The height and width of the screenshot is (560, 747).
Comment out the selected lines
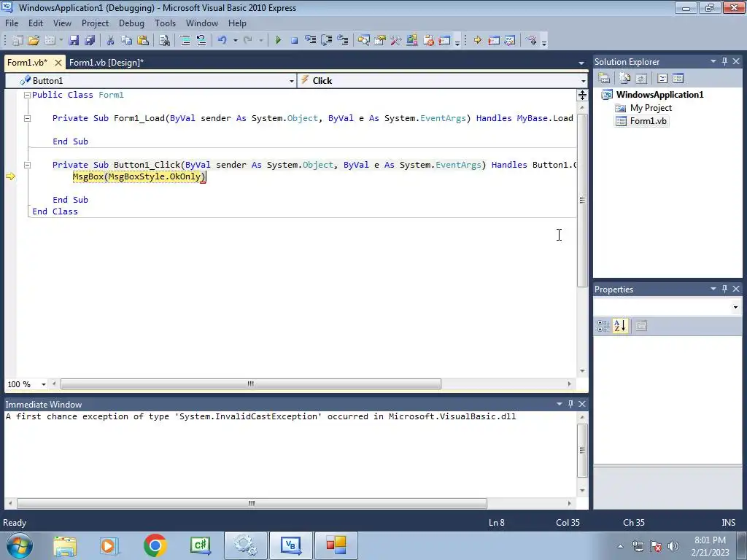[185, 41]
